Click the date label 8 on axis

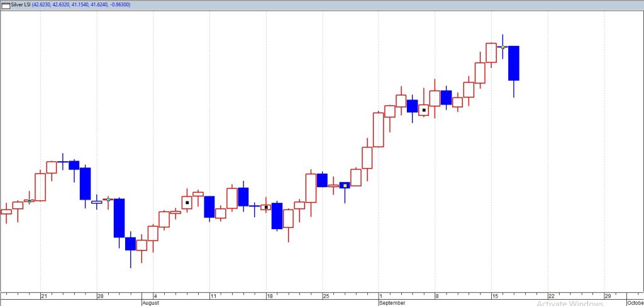click(437, 296)
